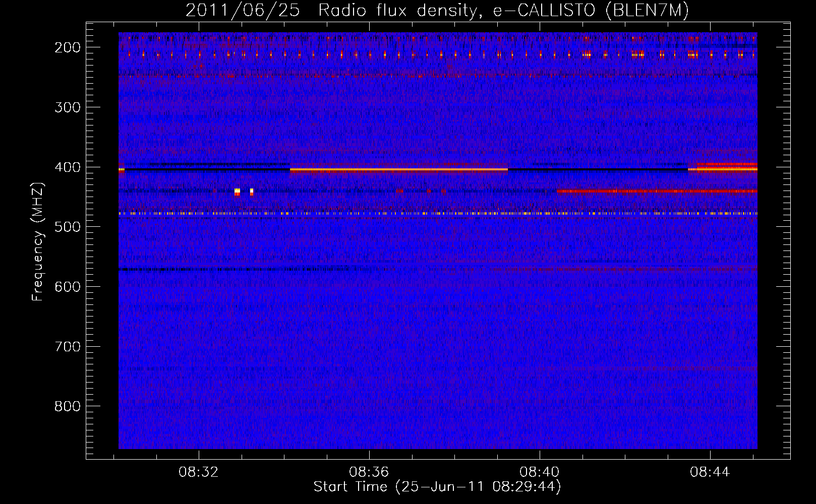Click the 600 frequency tick label
Viewport: 816px width, 504px height.
68,287
